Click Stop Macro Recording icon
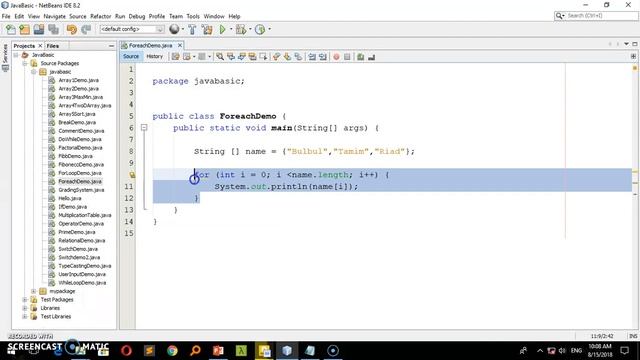This screenshot has height=360, width=640. pyautogui.click(x=347, y=57)
